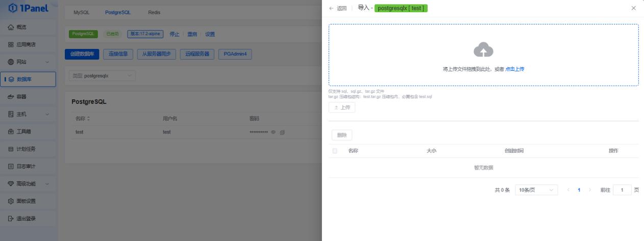Click the 用户名 column value test
The image size is (644, 241).
coord(167,132)
